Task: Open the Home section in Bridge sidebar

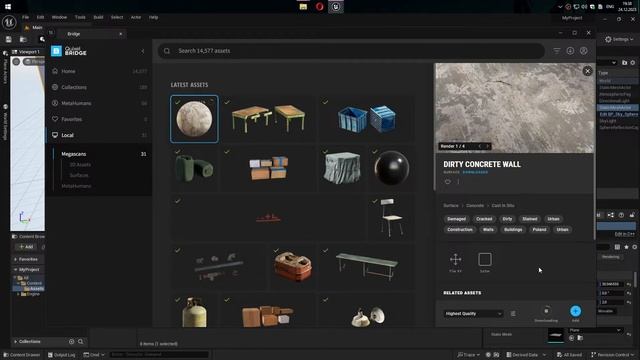Action: point(68,71)
